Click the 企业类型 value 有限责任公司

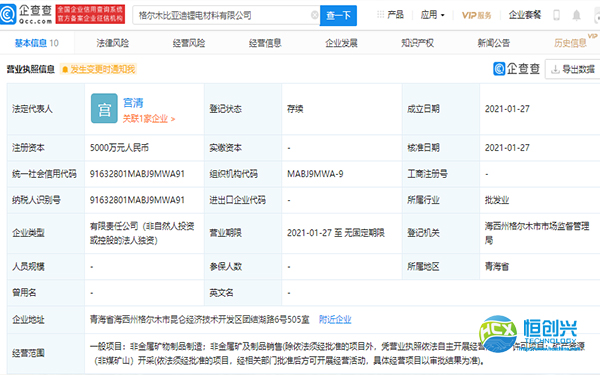pyautogui.click(x=142, y=233)
